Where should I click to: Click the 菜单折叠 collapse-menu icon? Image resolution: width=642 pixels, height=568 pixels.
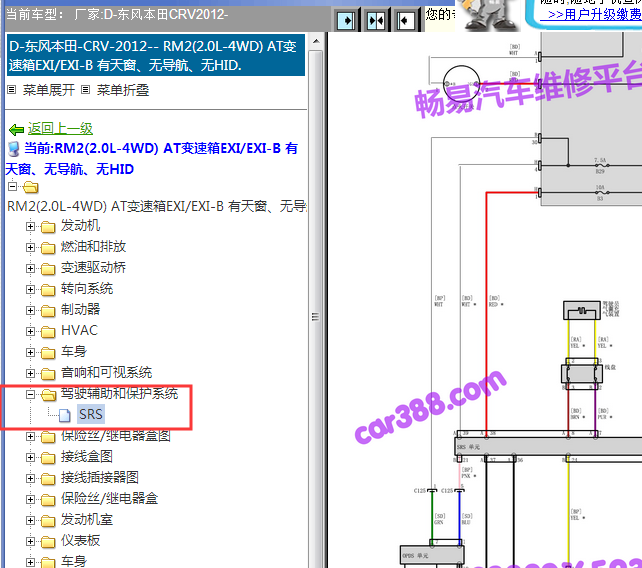85,90
